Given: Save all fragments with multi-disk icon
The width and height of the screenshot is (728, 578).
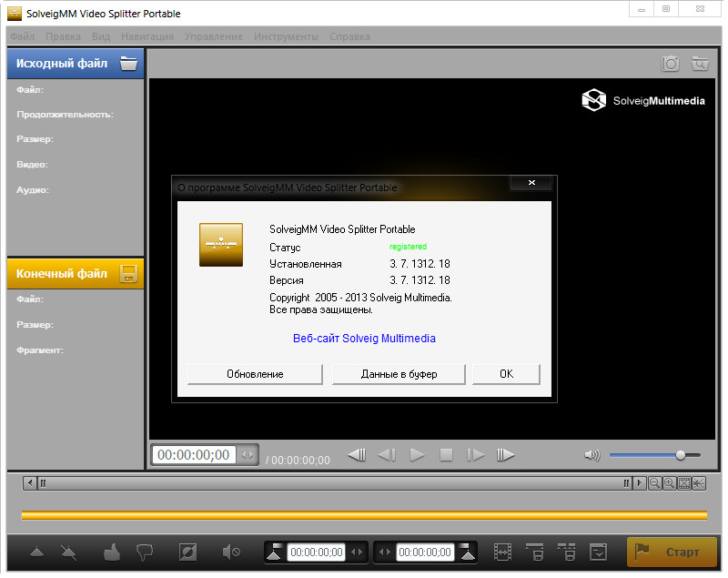Looking at the screenshot, I should coord(566,552).
